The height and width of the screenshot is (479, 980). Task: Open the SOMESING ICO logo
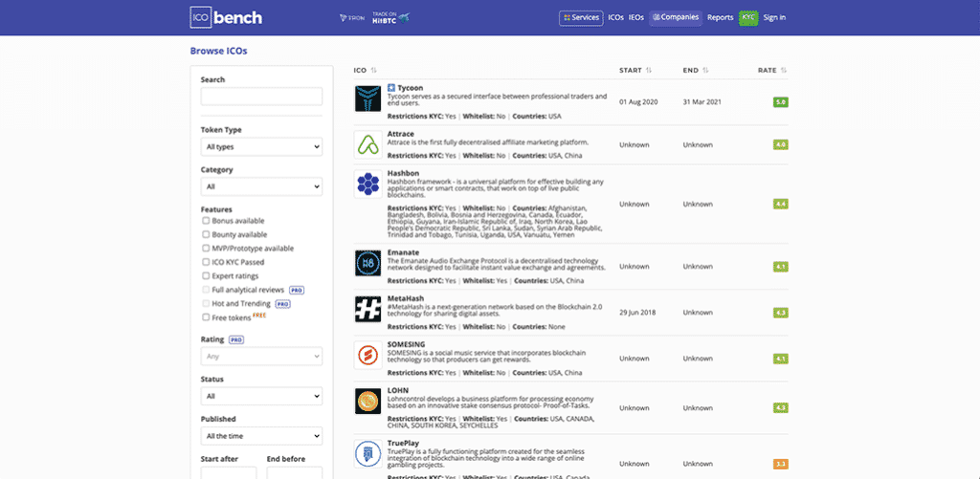(x=368, y=356)
